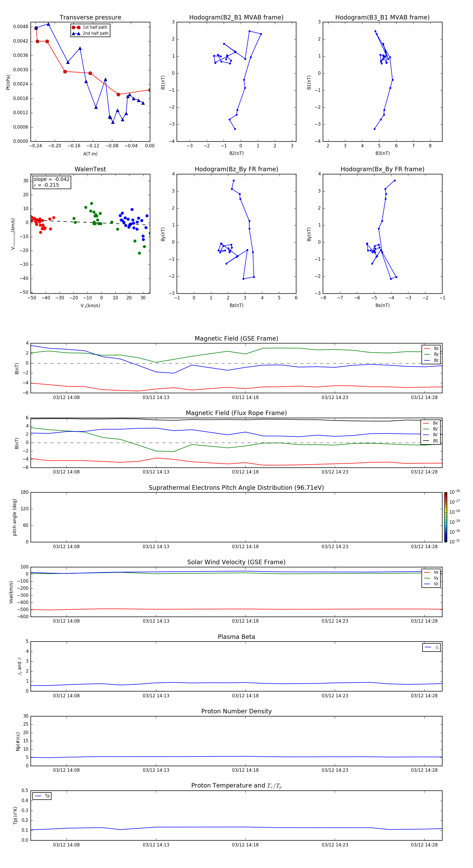This screenshot has height=868, width=473.
Task: Click the '0.0048' tick on Transverse pressure
Action: point(20,27)
